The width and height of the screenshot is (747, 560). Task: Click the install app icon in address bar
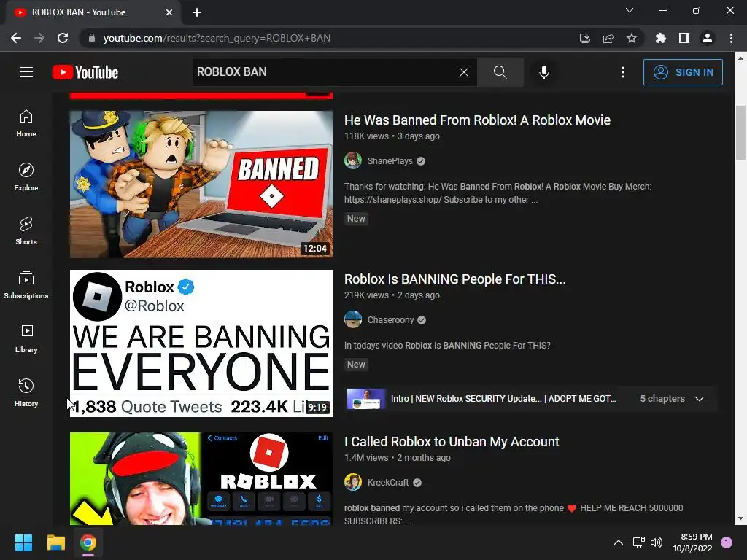pos(585,38)
